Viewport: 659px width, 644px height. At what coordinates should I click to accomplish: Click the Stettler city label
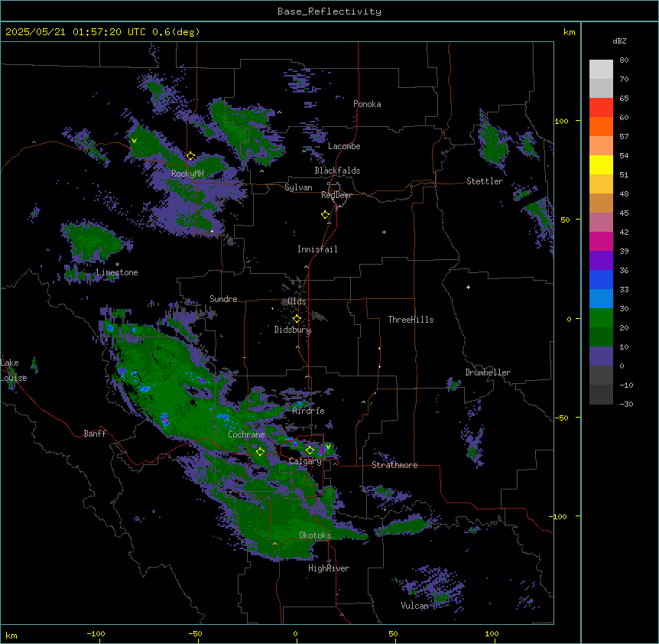point(485,181)
